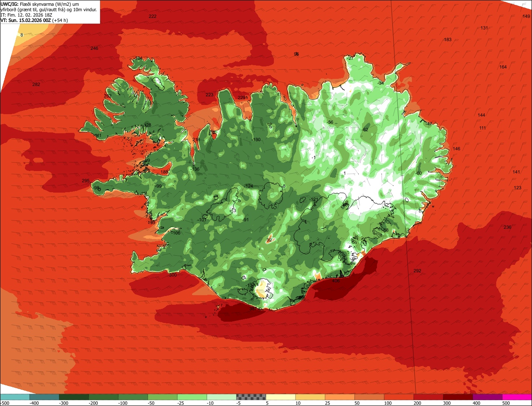Select the light green -25 to -10 swatch
532x406 pixels.
[x=192, y=397]
